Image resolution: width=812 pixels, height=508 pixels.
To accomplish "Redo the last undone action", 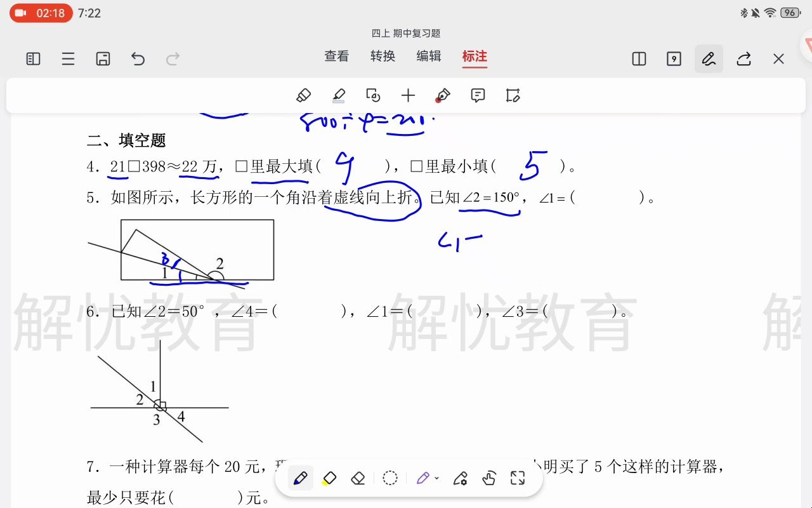I will 173,59.
